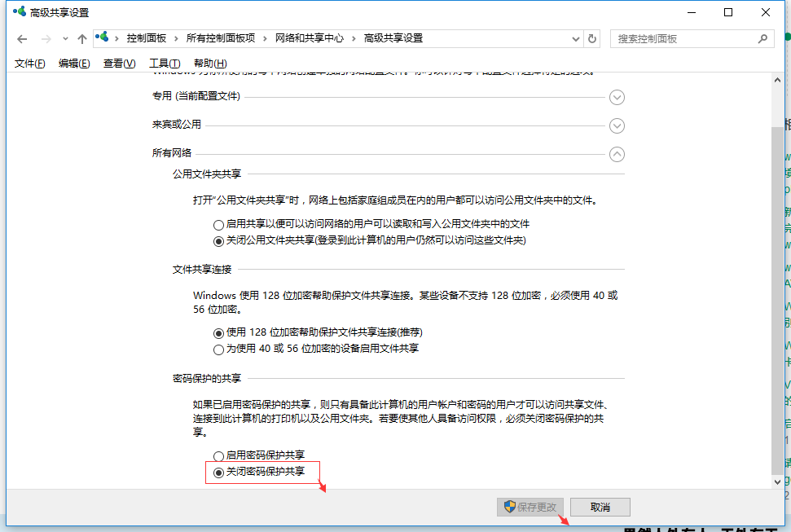Open the 查看(V) menu
The image size is (791, 532).
tap(120, 63)
